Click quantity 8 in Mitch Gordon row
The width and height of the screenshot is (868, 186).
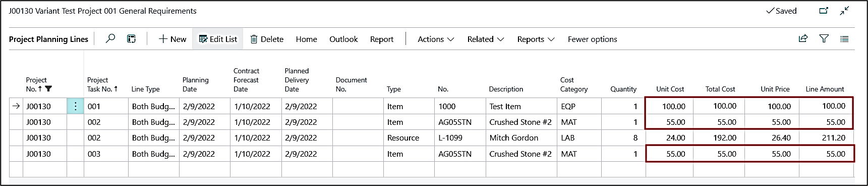[x=623, y=137]
